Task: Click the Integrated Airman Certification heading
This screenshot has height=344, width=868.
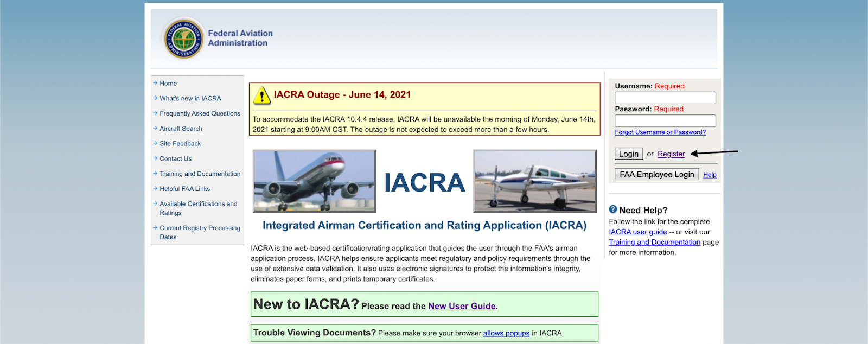Action: point(424,225)
